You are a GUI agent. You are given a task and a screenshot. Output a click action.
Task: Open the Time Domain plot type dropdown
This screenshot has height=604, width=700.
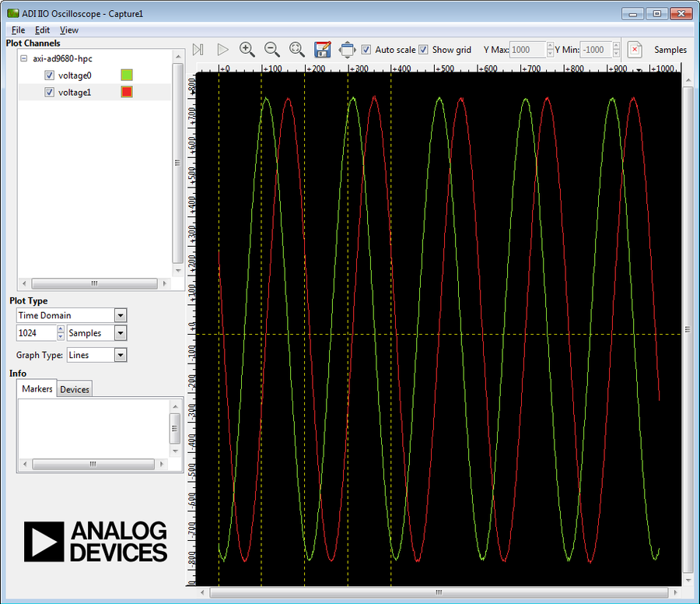[121, 315]
